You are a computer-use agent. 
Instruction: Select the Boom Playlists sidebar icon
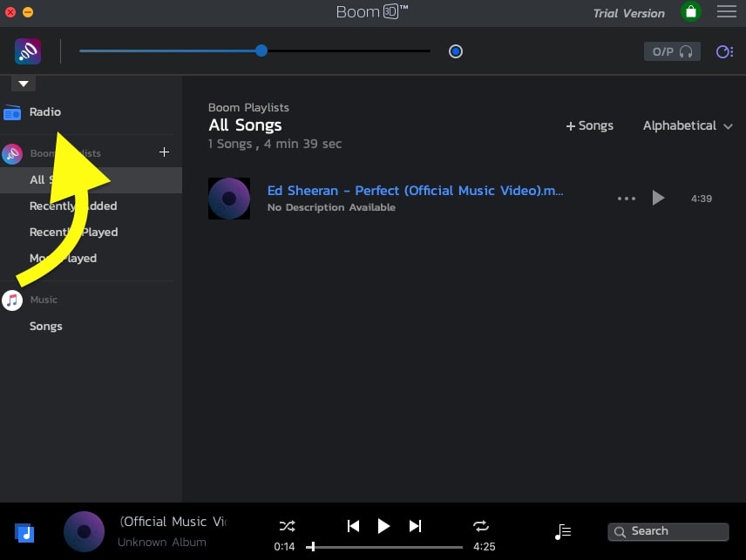[12, 152]
